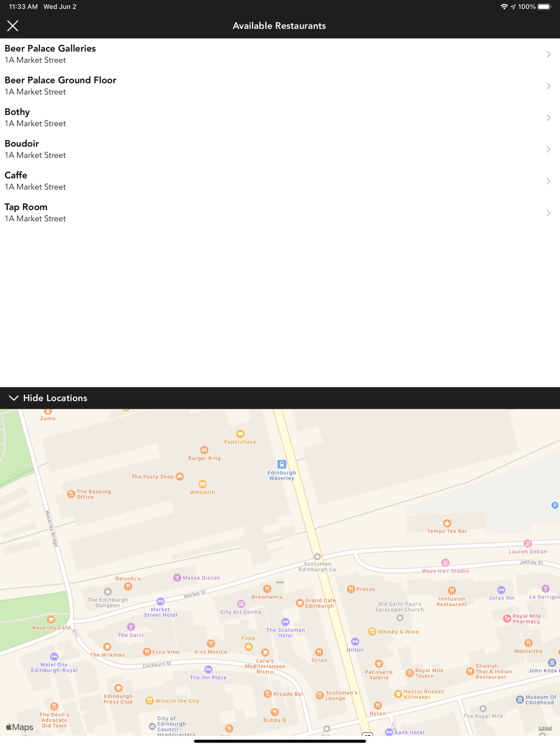
Task: Tap the Bubba Q restaurant pin
Action: point(274,712)
